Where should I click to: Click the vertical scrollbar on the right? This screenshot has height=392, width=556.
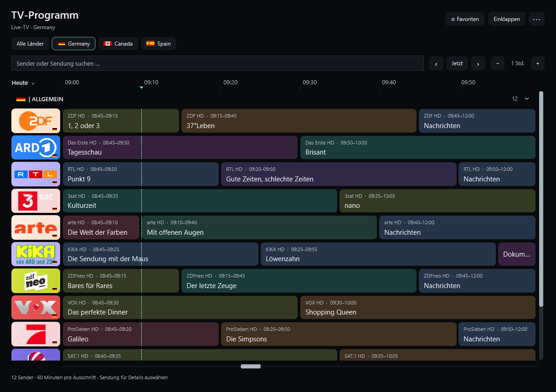(541, 199)
